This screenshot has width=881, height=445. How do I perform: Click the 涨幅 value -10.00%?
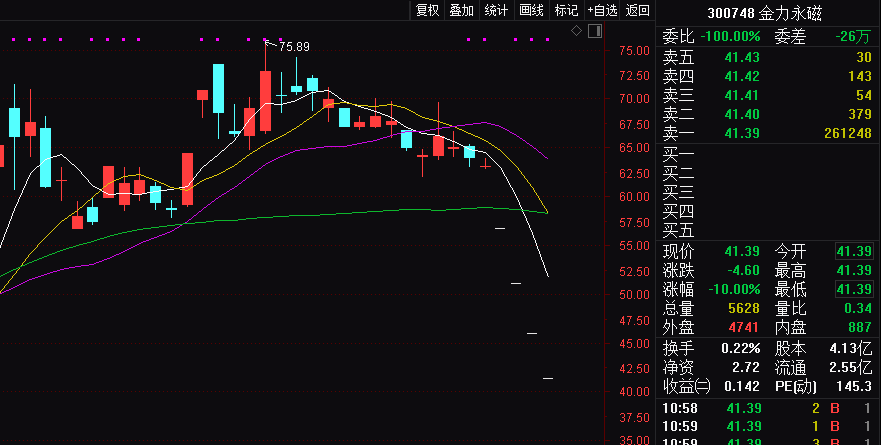[734, 289]
